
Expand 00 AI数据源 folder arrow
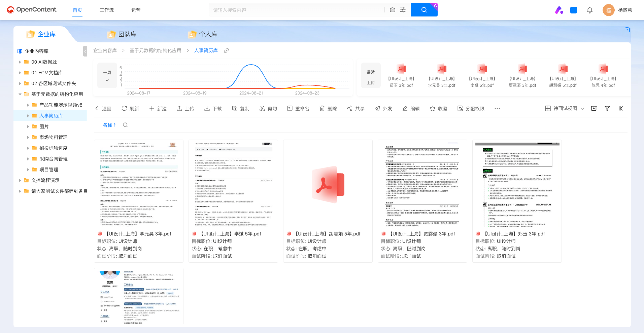(x=20, y=62)
